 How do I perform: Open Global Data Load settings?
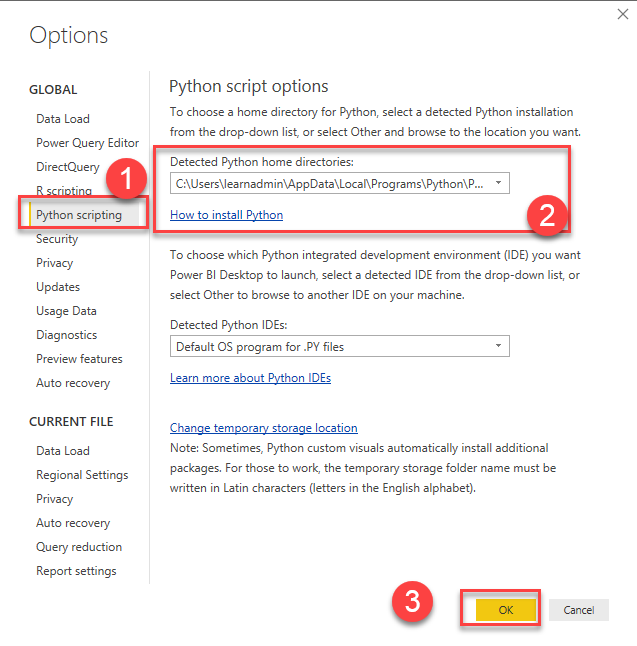click(x=63, y=119)
